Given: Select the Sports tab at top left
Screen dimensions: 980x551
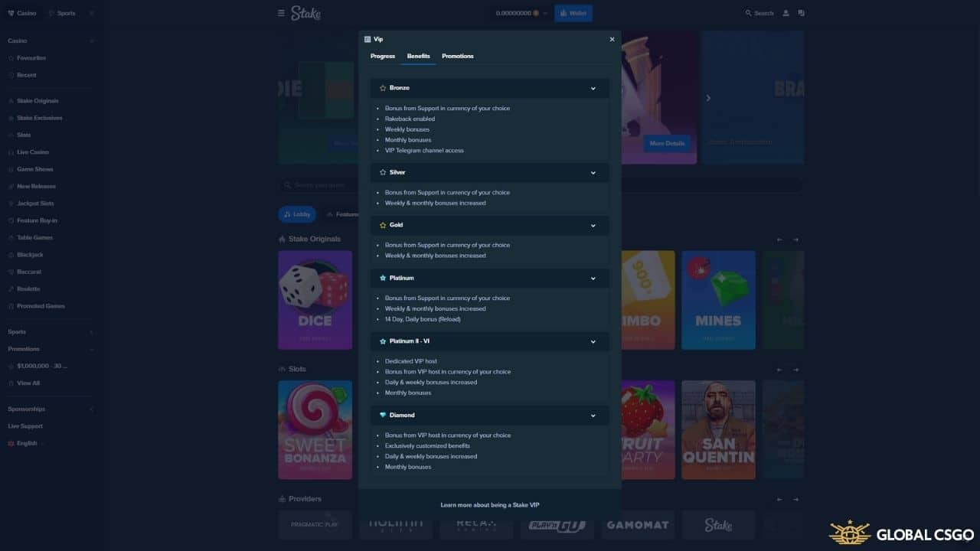Looking at the screenshot, I should coord(62,13).
